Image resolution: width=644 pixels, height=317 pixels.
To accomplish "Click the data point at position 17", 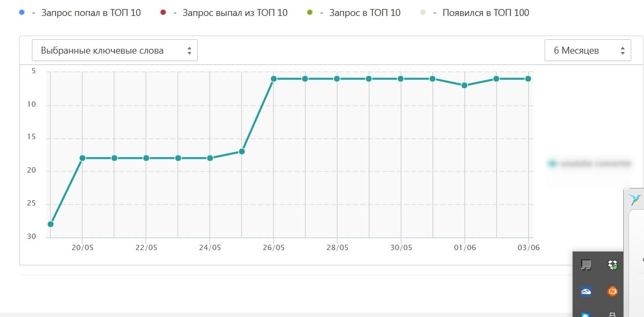I will click(x=242, y=151).
